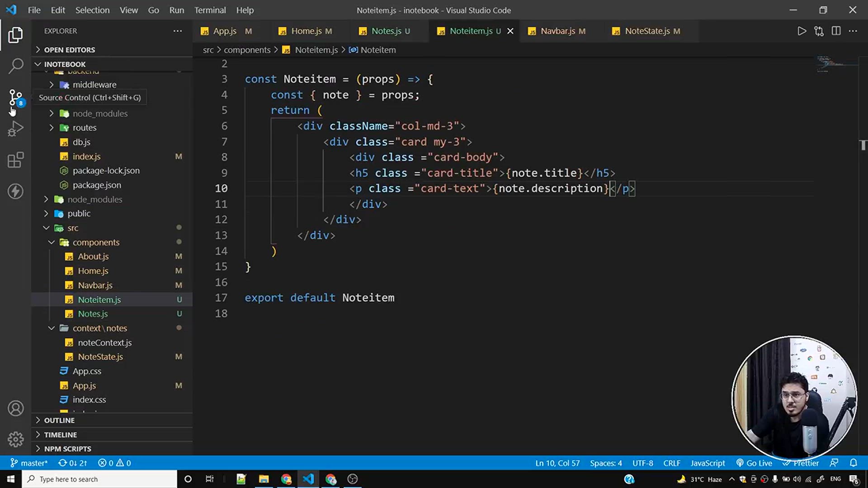Open the Terminal menu
Screen dimensions: 868x488
[x=210, y=10]
